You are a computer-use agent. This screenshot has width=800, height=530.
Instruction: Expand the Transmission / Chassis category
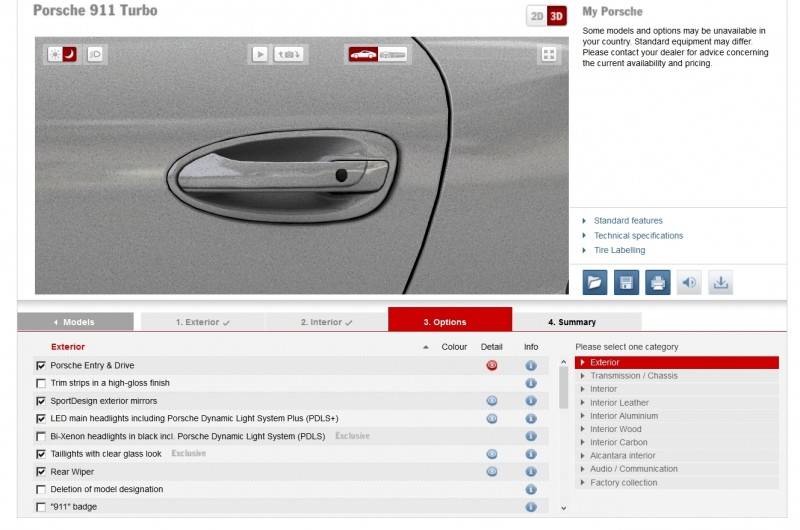(x=677, y=376)
